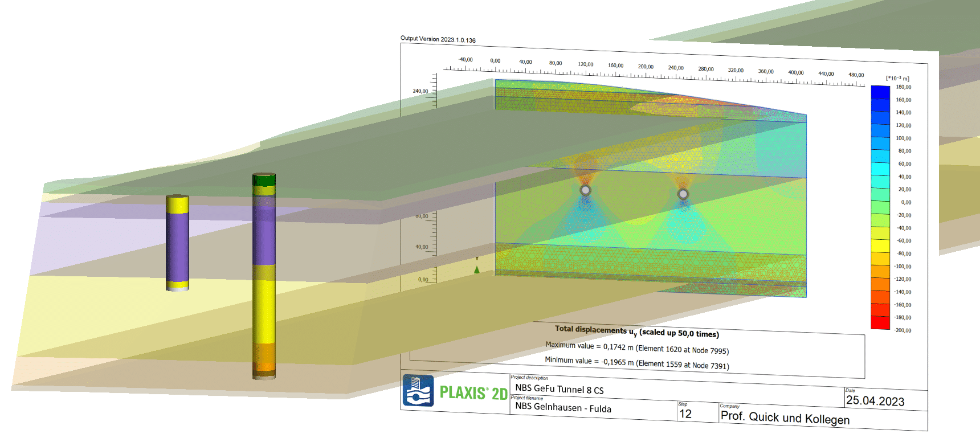
Task: Click 360,00 on the horizontal ruler
Action: coord(766,72)
